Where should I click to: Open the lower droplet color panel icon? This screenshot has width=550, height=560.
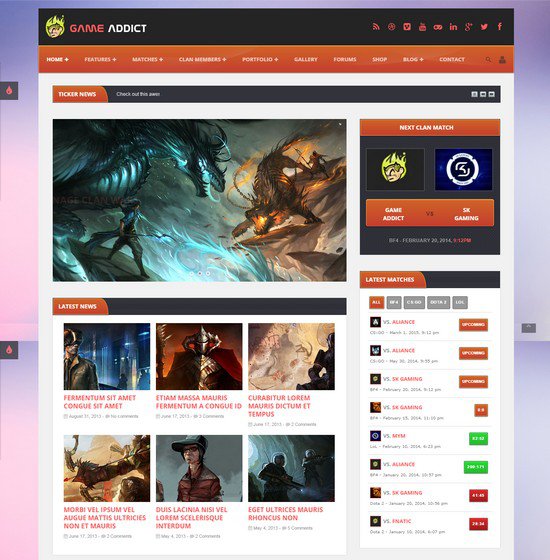tap(9, 350)
